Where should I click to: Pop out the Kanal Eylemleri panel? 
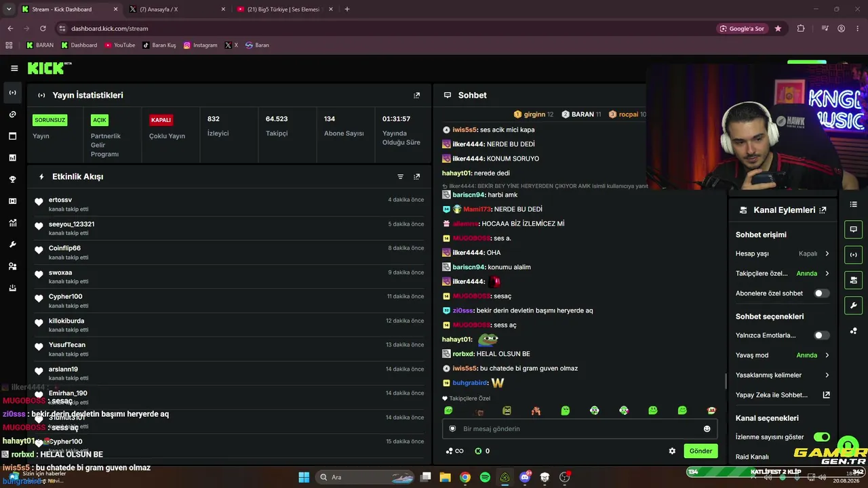(823, 210)
